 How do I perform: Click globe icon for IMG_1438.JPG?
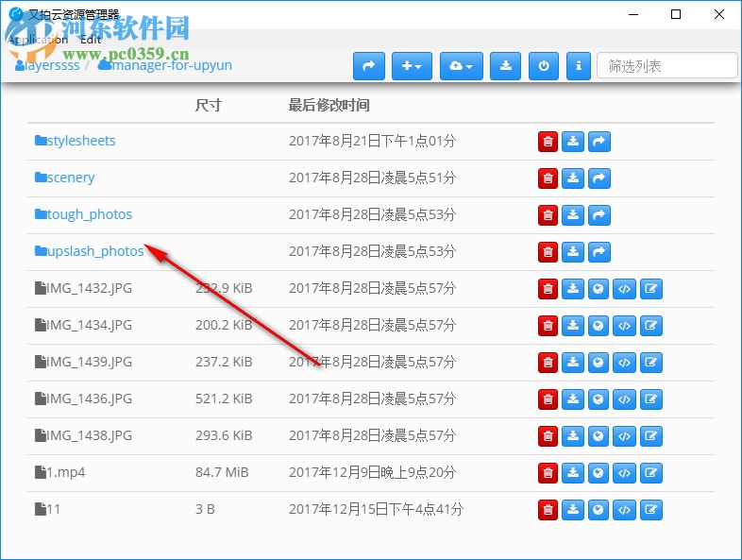599,436
